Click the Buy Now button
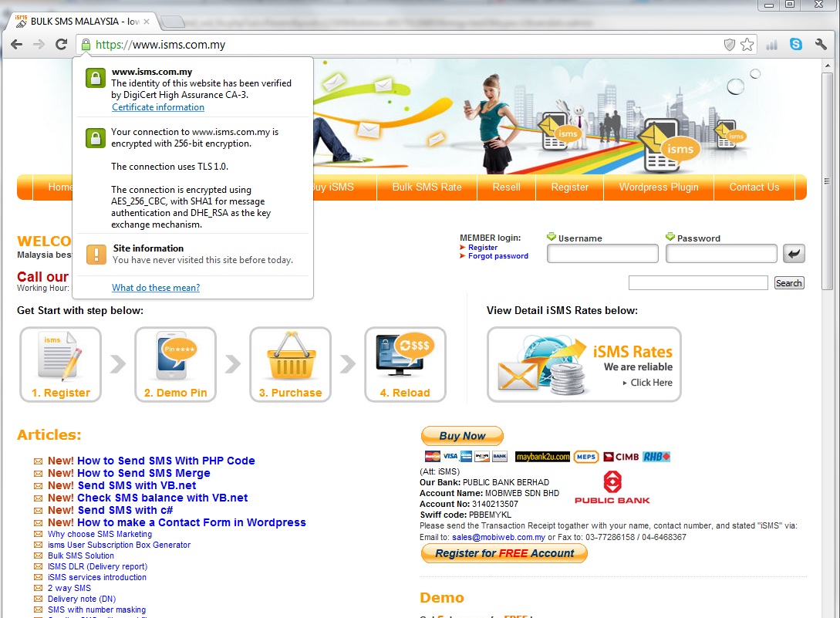This screenshot has height=618, width=840. (x=462, y=436)
